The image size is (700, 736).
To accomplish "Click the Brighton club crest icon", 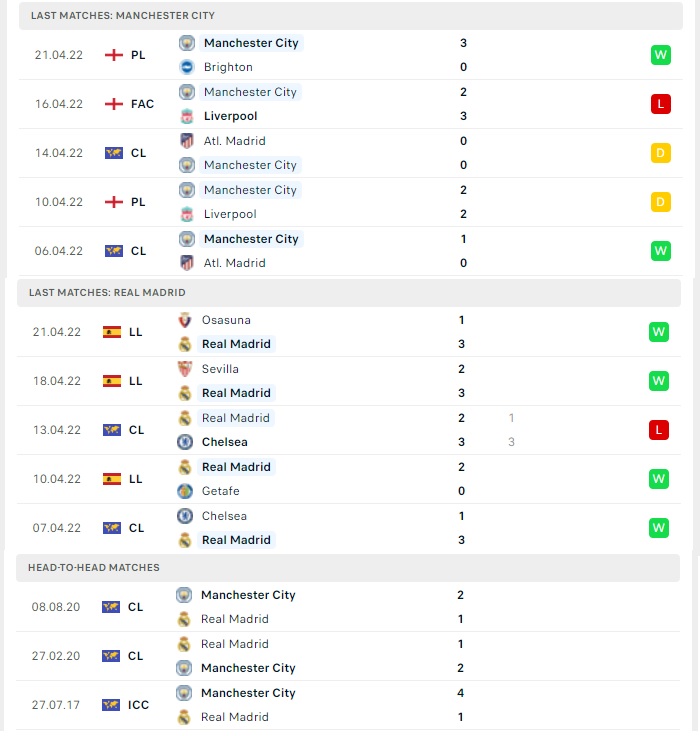I will (187, 67).
